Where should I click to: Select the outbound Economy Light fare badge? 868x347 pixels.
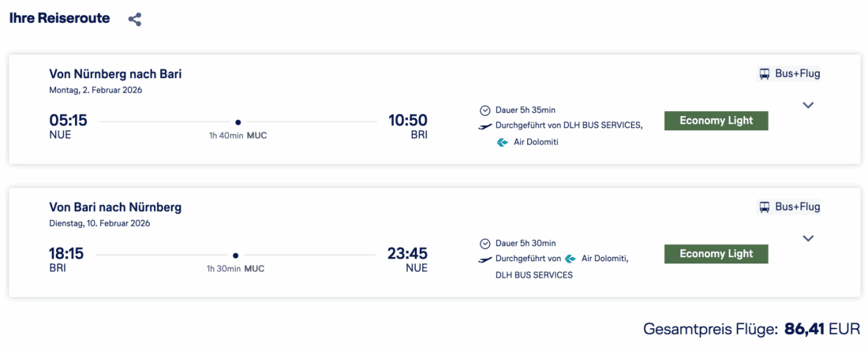(716, 121)
